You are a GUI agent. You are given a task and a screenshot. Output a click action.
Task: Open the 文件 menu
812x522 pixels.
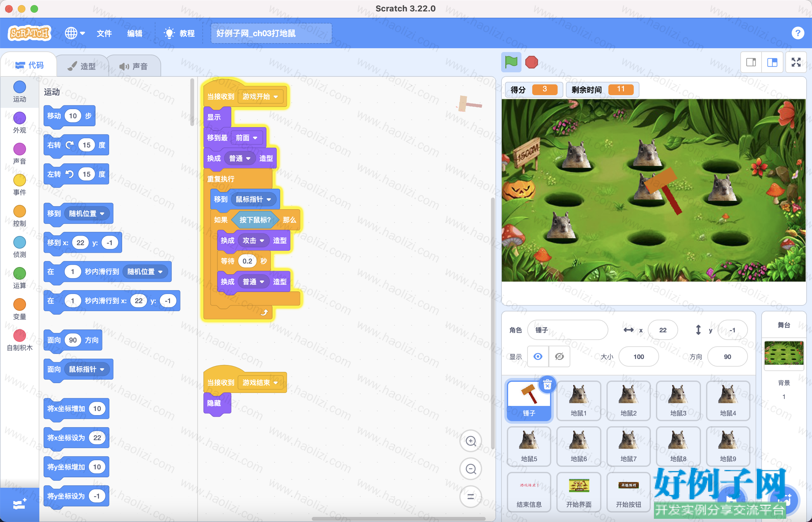coord(104,33)
